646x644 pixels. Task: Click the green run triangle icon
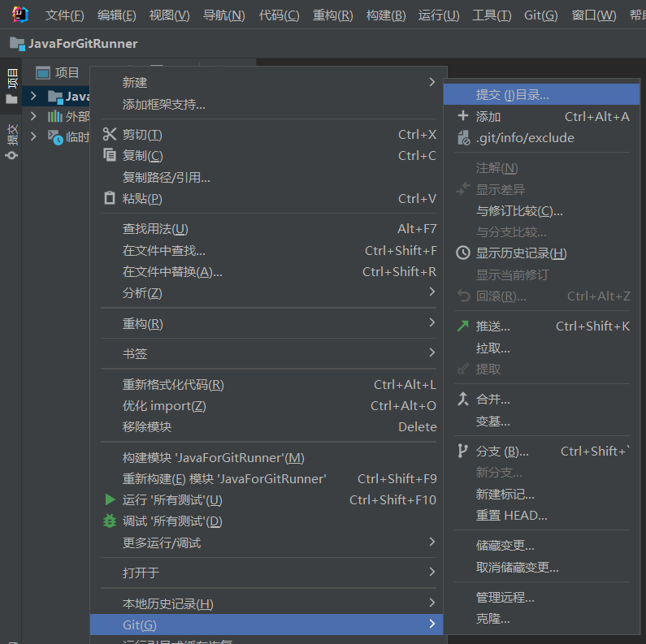[x=110, y=499]
